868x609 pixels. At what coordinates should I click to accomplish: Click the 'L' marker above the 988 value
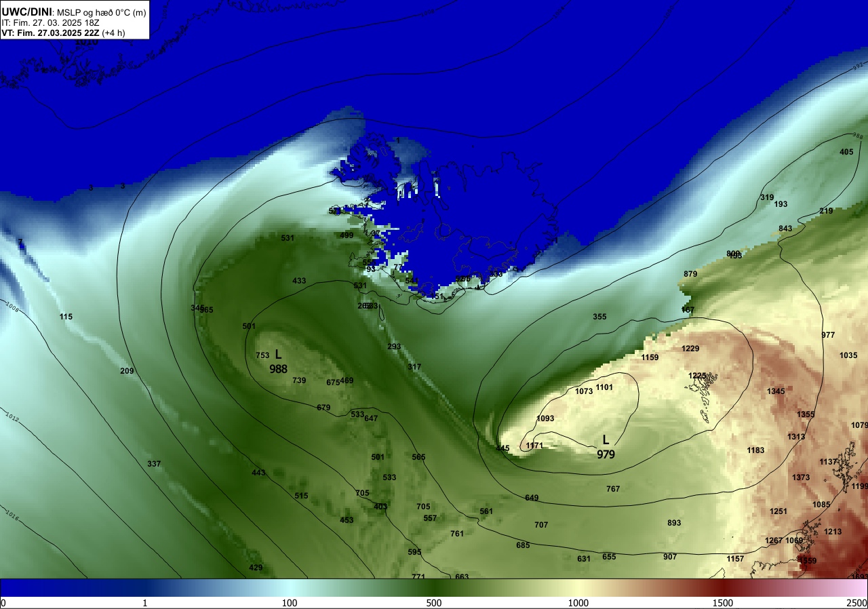(278, 355)
